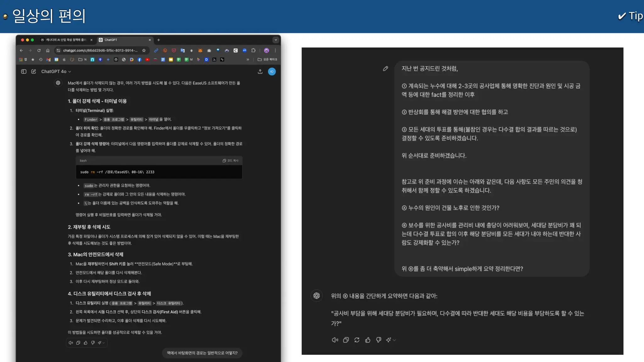This screenshot has width=644, height=362.
Task: Open the N bookmarks folder
Action: coord(82,59)
